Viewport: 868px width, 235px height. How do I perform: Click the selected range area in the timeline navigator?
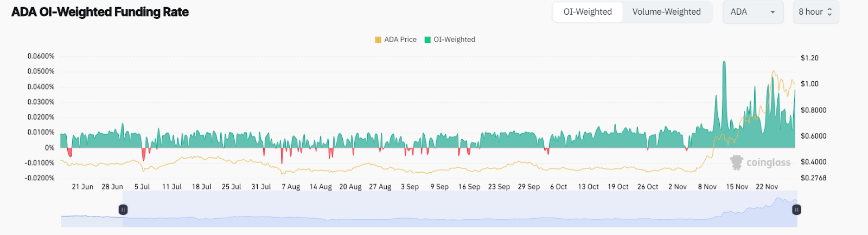point(459,209)
